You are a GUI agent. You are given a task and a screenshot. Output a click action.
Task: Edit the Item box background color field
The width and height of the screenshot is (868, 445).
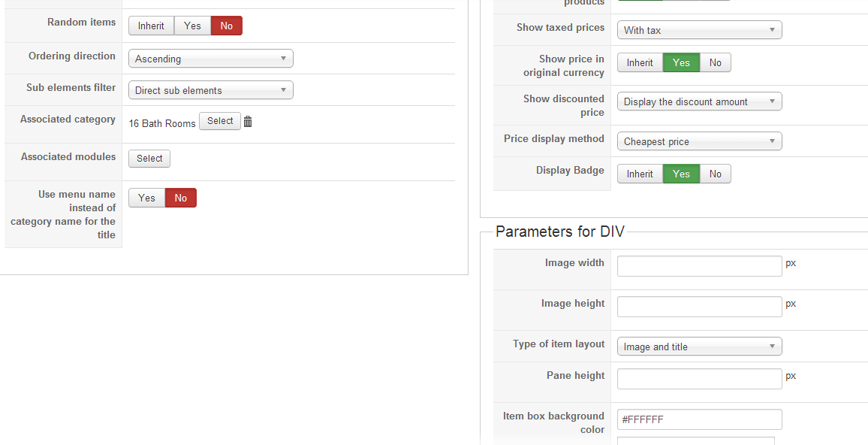point(699,419)
